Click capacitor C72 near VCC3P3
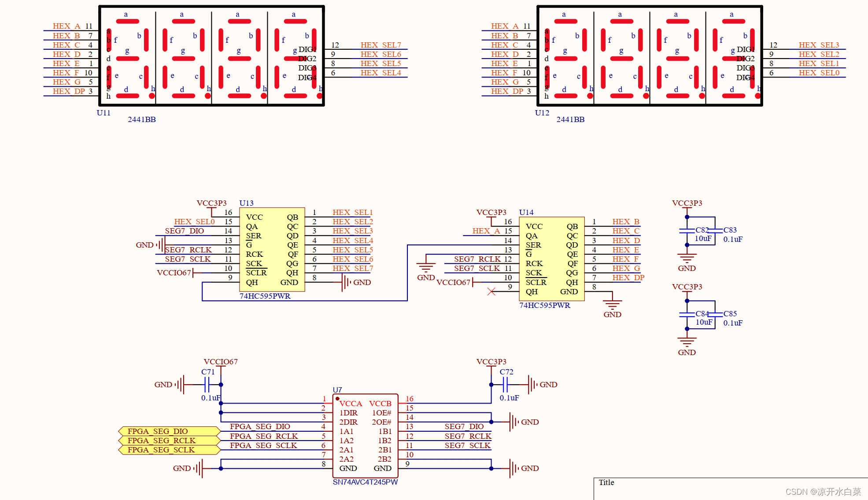This screenshot has width=868, height=500. pyautogui.click(x=506, y=384)
